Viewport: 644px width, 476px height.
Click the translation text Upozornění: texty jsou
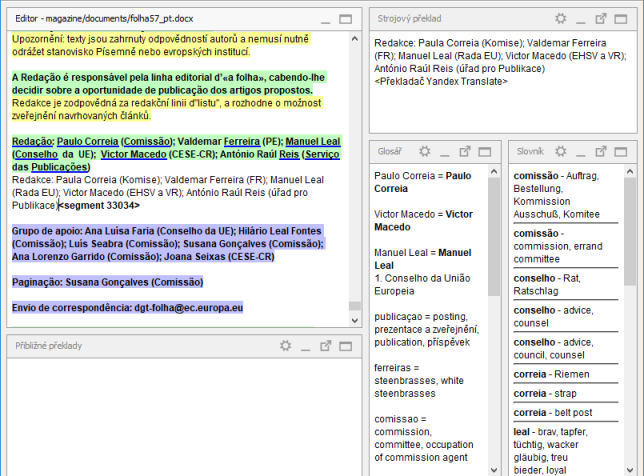161,45
